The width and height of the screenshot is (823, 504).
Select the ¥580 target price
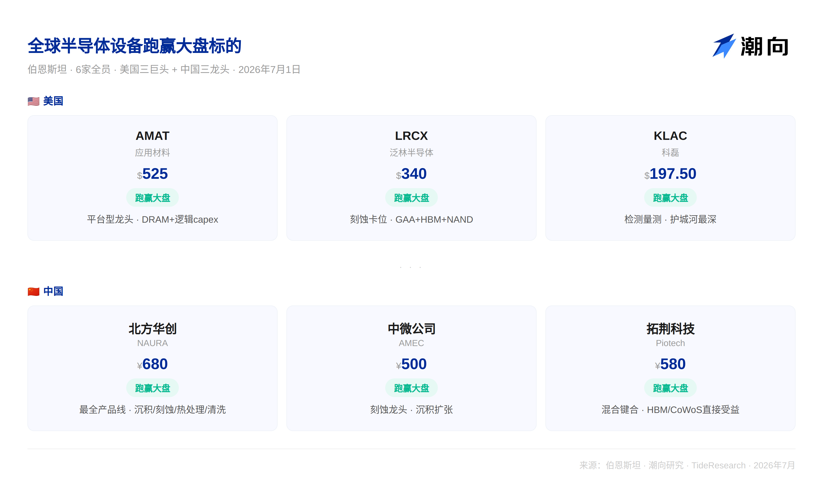670,364
